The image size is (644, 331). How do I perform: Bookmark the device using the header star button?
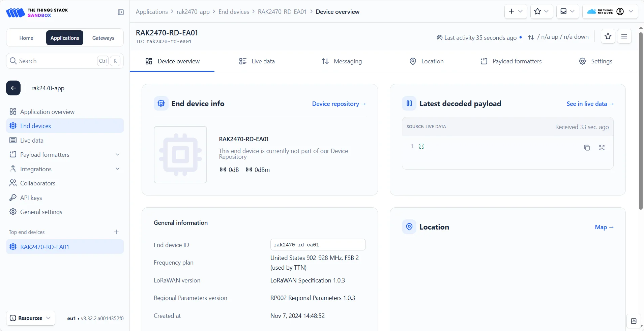(608, 36)
